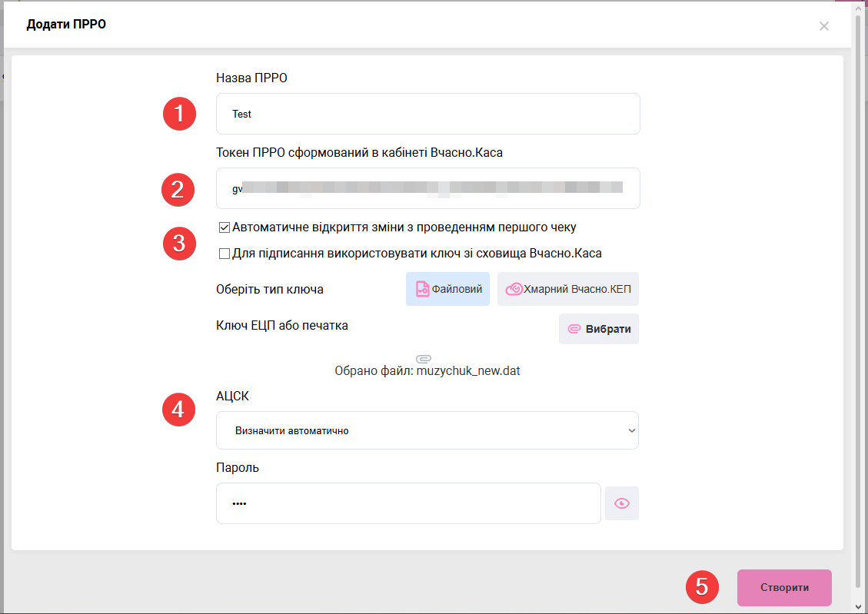Viewport: 868px width, 614px height.
Task: Click the file-key icon on Файловий button
Action: click(x=422, y=289)
